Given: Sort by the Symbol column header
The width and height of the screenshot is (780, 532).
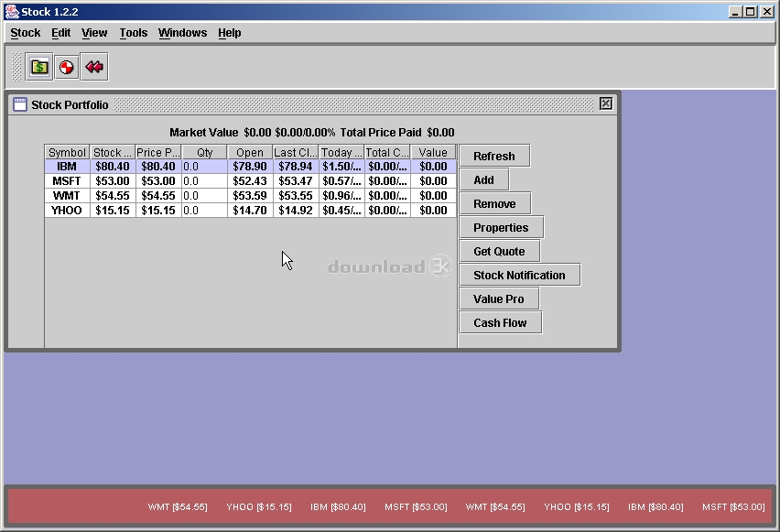Looking at the screenshot, I should [x=67, y=153].
